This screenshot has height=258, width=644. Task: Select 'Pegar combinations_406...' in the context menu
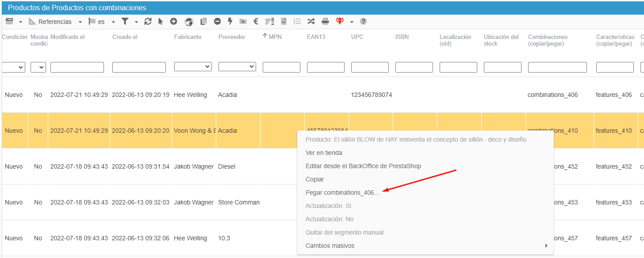coord(342,193)
